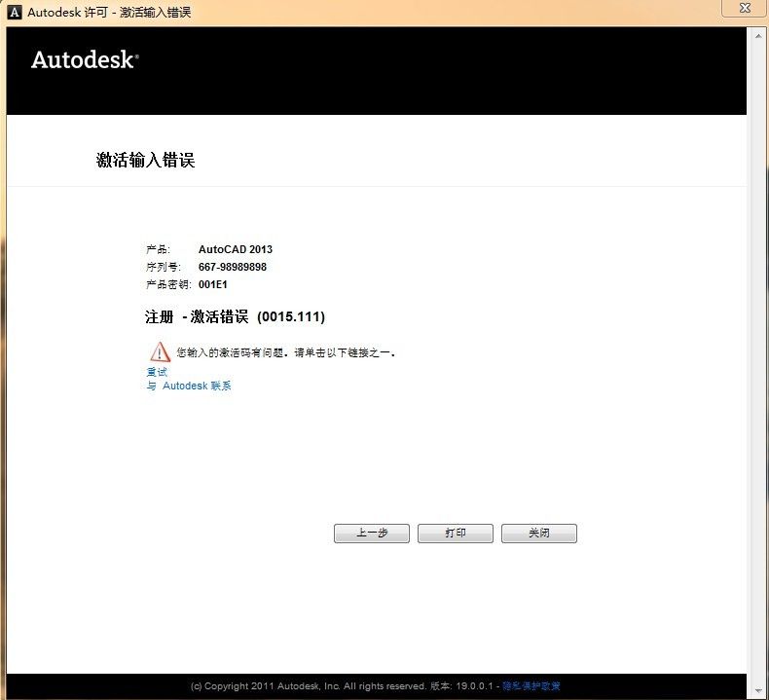Click the product key 001E1
The width and height of the screenshot is (769, 700).
(213, 284)
